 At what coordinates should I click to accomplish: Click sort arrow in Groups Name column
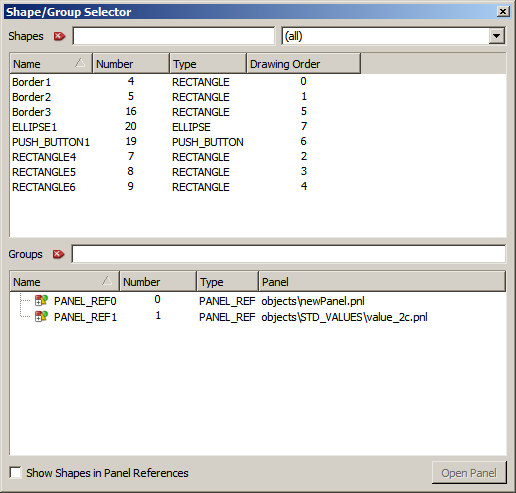tap(107, 281)
